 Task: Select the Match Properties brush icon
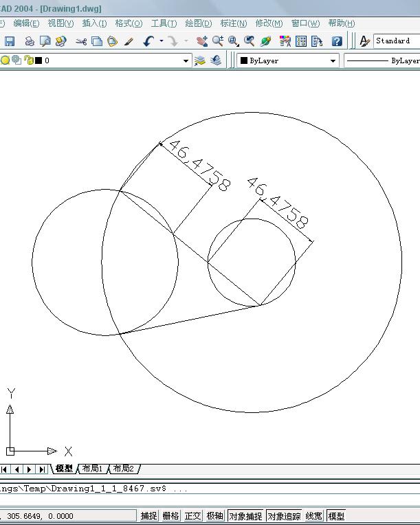(x=129, y=41)
